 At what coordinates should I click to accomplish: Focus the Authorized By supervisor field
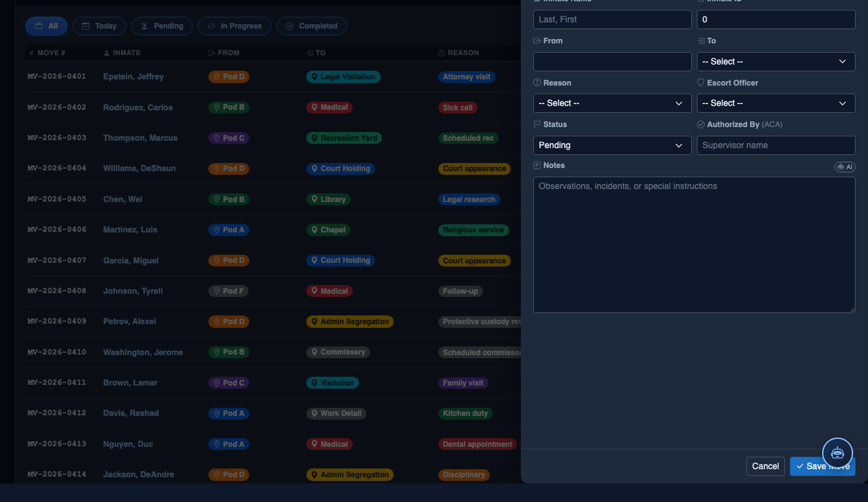[x=776, y=145]
